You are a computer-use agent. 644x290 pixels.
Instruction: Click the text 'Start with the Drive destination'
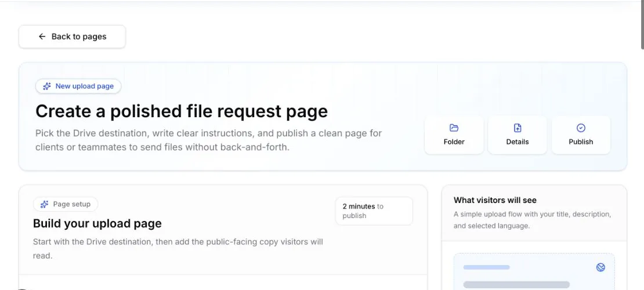(x=178, y=248)
